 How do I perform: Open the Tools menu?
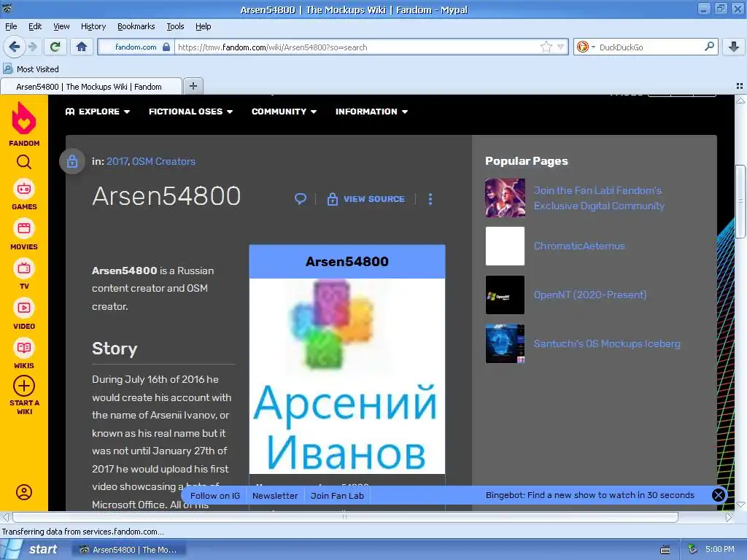click(x=175, y=26)
